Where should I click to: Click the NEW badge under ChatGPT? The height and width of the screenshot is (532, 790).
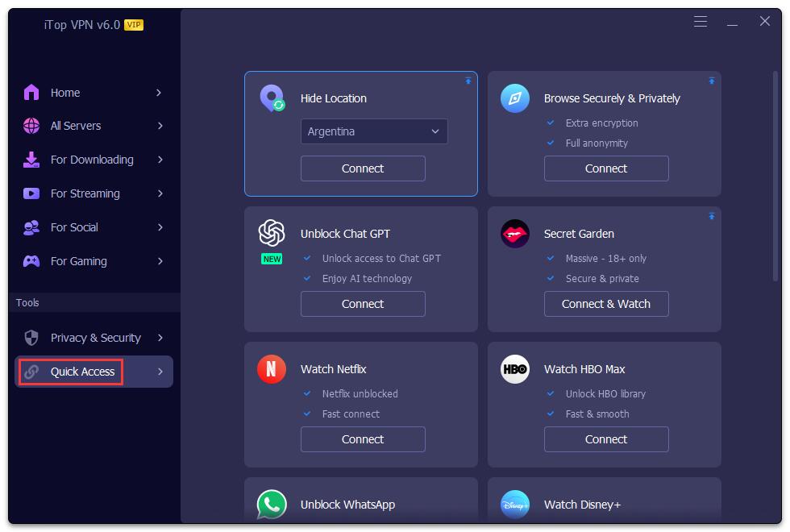[272, 259]
